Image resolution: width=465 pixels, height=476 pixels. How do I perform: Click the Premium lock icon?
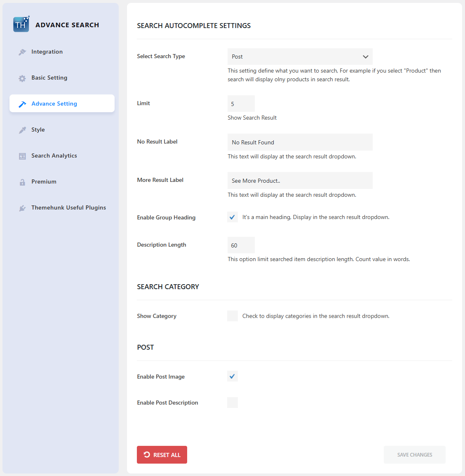point(22,182)
